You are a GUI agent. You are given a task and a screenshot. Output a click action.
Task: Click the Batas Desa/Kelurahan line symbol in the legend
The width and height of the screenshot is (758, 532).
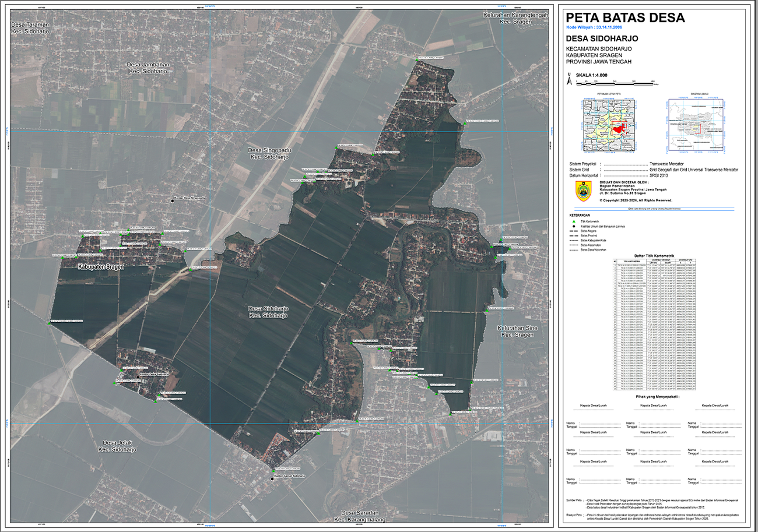pos(574,250)
